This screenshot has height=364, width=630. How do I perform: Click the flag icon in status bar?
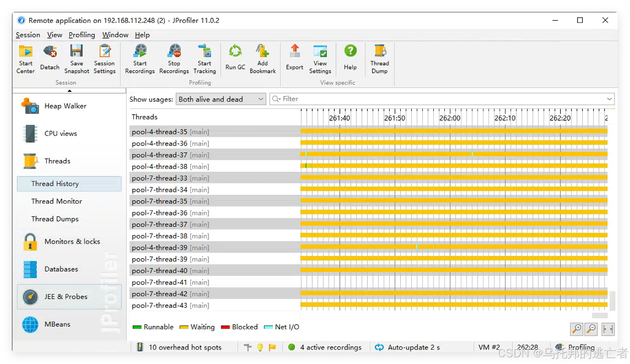(x=272, y=347)
